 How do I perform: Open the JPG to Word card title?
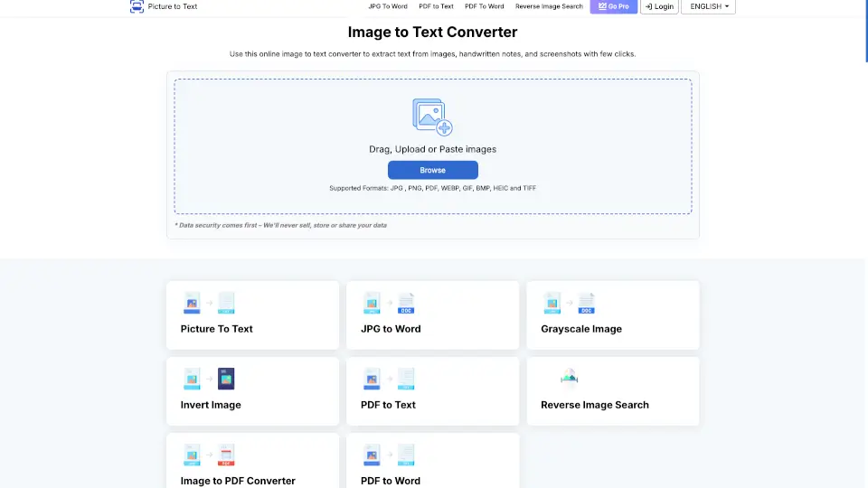click(x=391, y=329)
